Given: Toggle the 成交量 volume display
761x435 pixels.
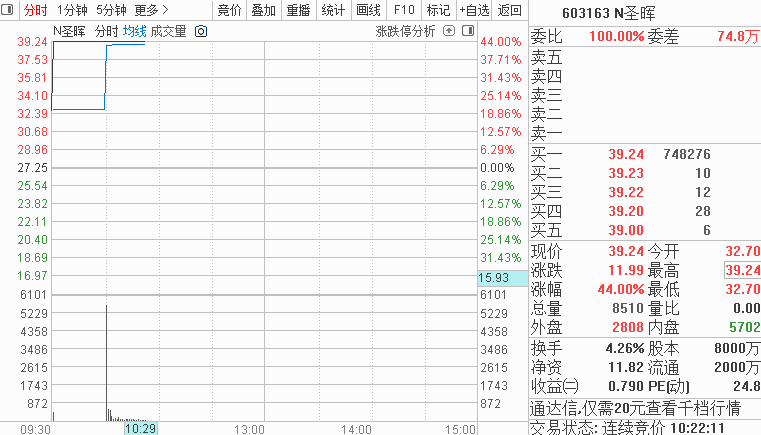Looking at the screenshot, I should pyautogui.click(x=168, y=31).
